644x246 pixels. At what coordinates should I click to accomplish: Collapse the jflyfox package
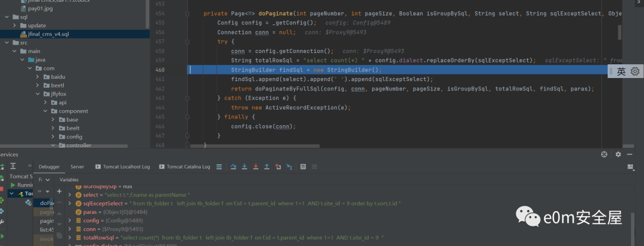pos(38,94)
